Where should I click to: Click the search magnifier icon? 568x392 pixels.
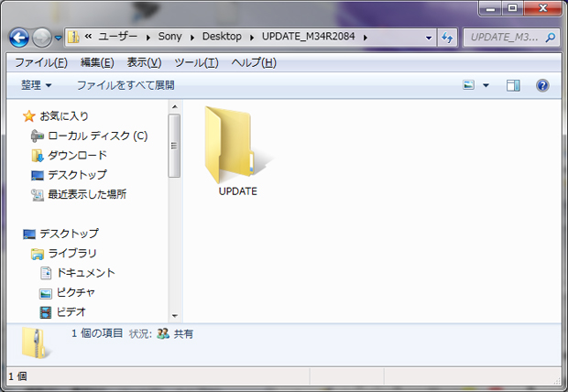(x=551, y=38)
